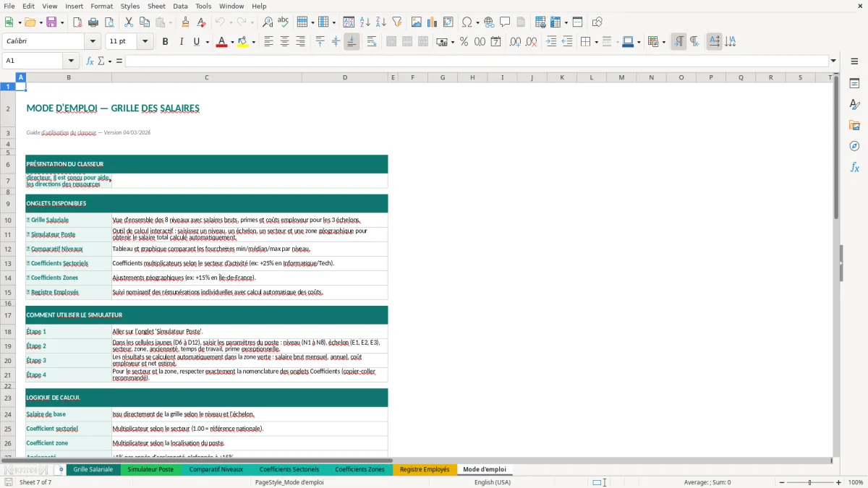Open the Save dropdown arrow

[61, 22]
